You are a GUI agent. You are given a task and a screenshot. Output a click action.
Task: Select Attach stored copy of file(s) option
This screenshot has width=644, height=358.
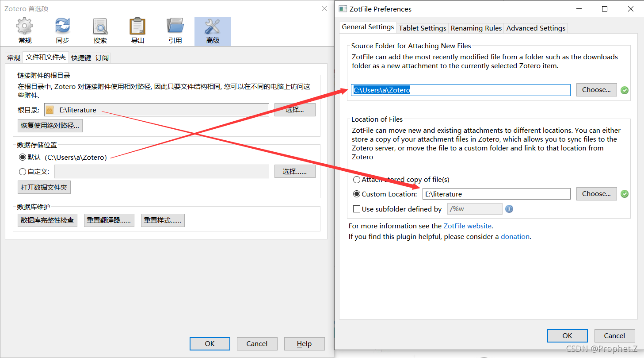tap(357, 180)
